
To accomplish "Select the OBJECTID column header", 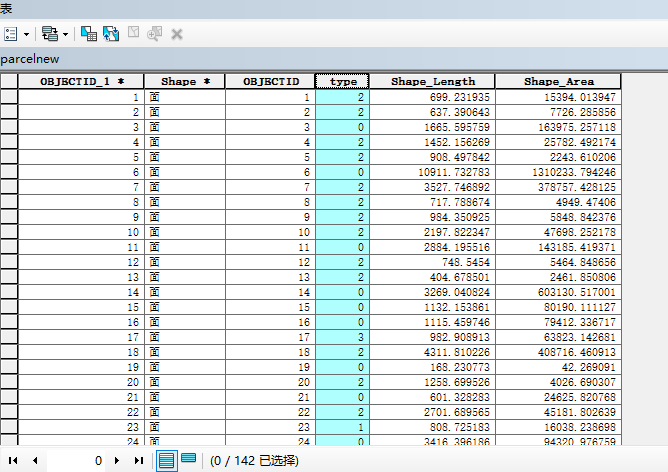I will coord(271,81).
